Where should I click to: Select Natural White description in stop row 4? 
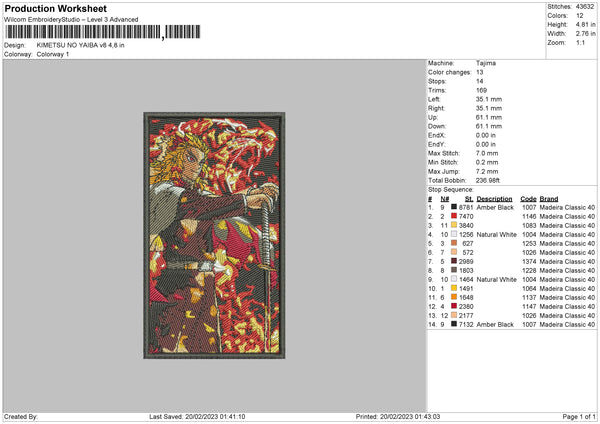pyautogui.click(x=496, y=234)
